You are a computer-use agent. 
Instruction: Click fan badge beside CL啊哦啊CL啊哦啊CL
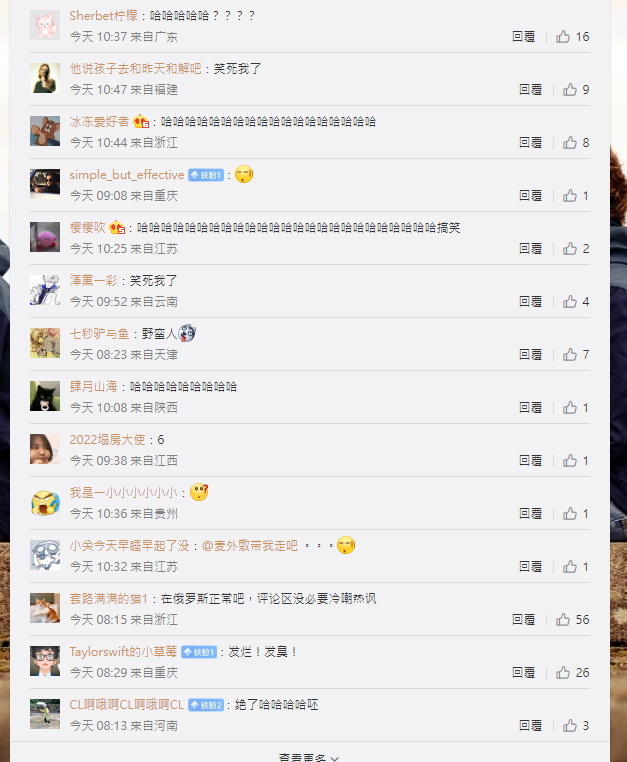click(x=206, y=705)
